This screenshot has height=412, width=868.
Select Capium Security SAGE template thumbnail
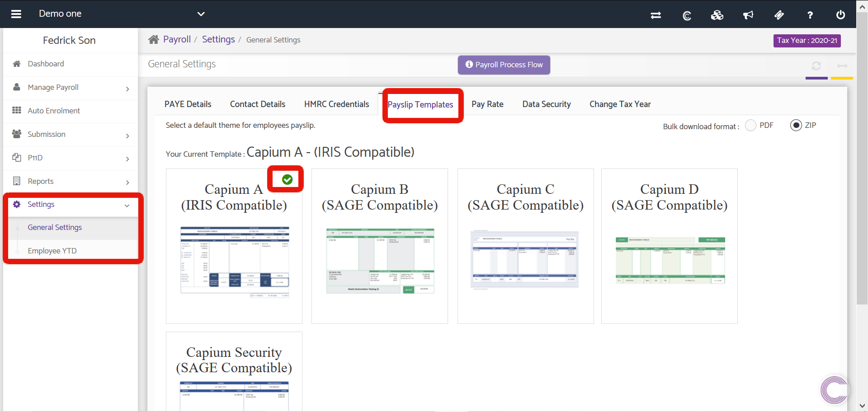[x=234, y=371]
